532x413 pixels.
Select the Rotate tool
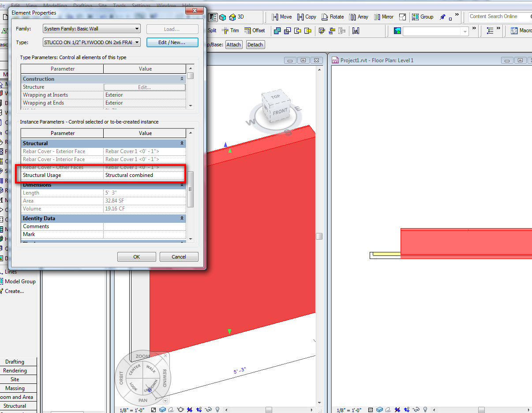[332, 17]
